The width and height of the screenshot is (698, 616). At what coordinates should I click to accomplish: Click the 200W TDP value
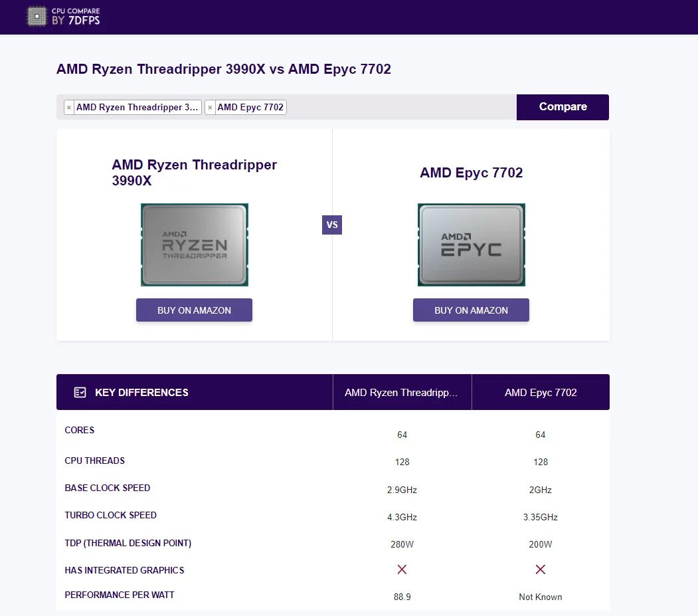click(x=541, y=544)
